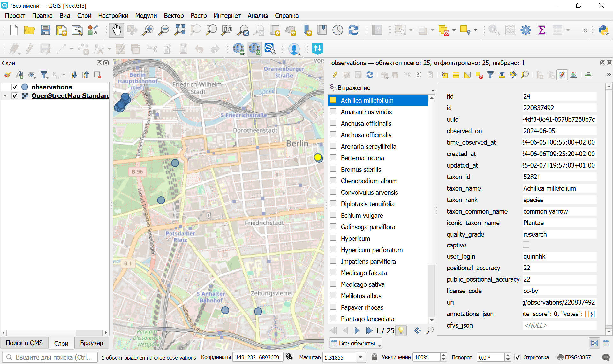Click EPSG:3857 projection button
613x364 pixels.
(574, 357)
